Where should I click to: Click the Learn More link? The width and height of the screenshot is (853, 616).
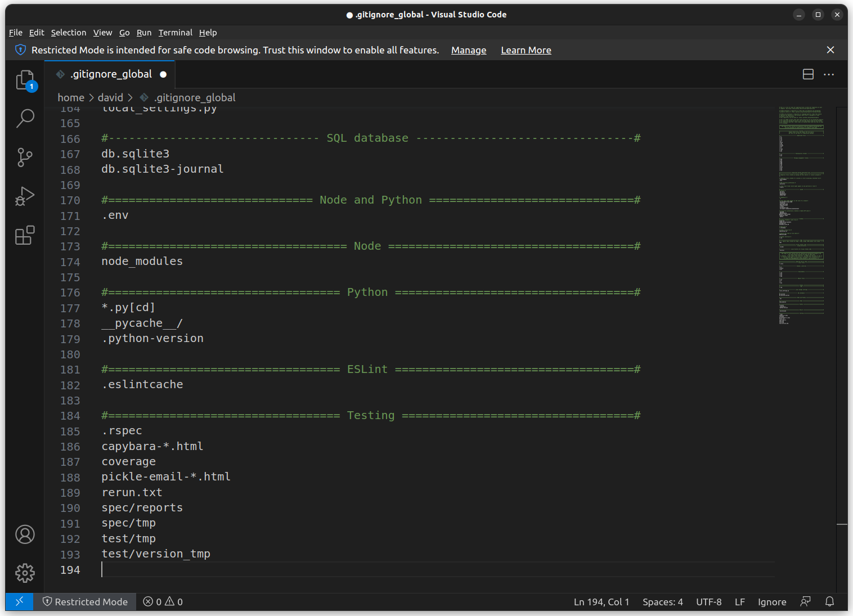coord(526,50)
